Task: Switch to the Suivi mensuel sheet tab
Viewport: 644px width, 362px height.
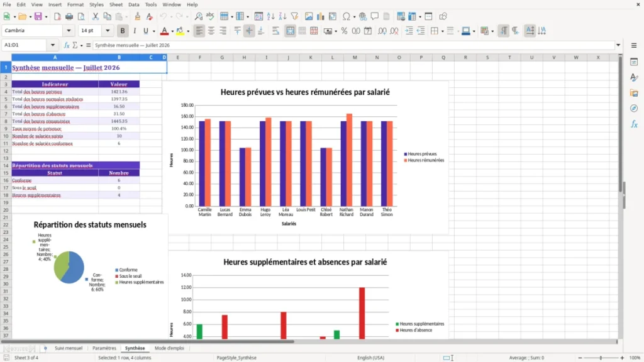Action: [x=69, y=348]
